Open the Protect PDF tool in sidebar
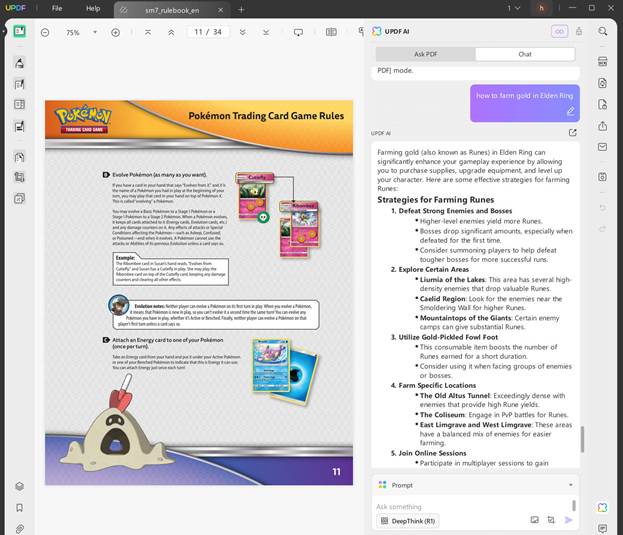 coord(19,157)
